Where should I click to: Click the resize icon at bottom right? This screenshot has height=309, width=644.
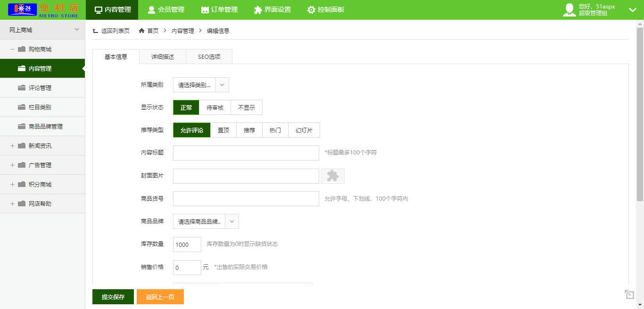point(629,294)
